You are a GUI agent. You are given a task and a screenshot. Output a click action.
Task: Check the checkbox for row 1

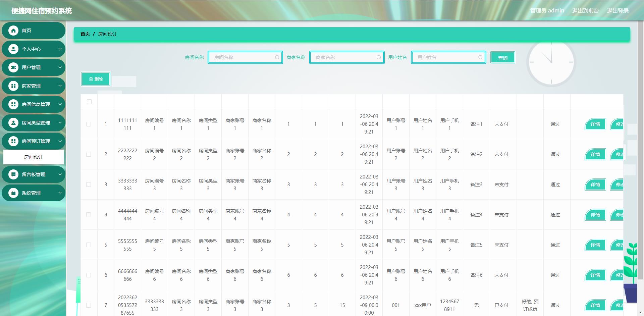89,124
